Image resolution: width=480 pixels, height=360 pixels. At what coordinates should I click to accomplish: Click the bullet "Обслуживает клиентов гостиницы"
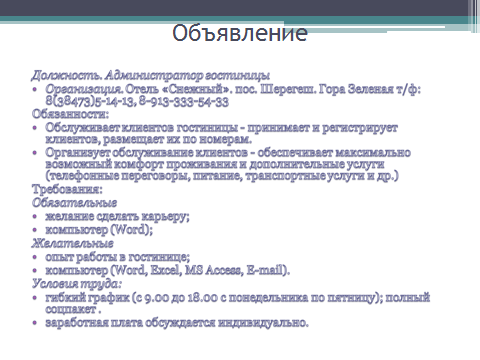221,133
